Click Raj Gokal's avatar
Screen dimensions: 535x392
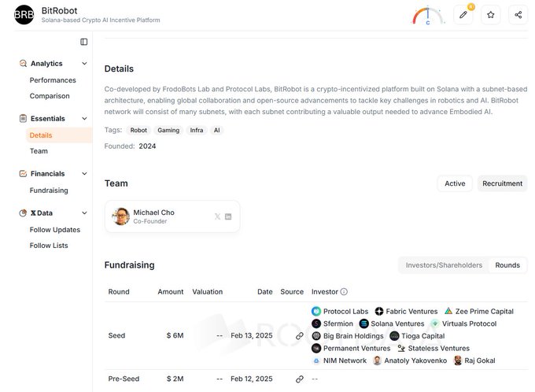(458, 361)
